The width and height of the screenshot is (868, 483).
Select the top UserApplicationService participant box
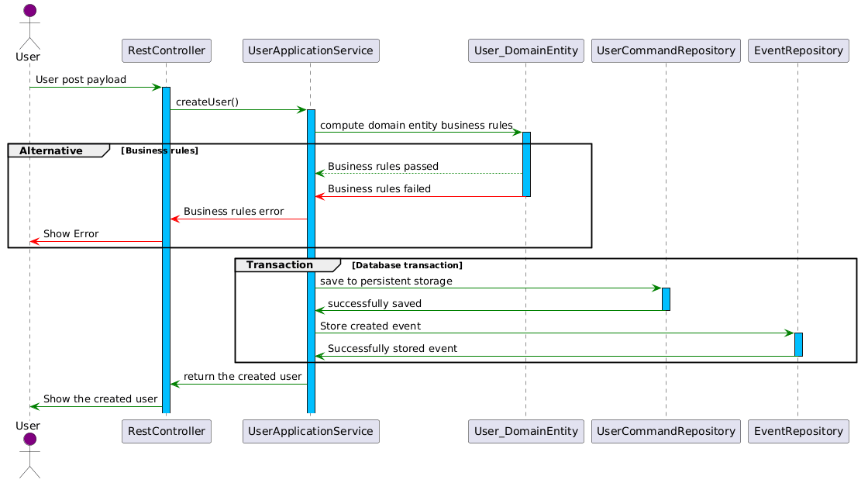click(311, 50)
